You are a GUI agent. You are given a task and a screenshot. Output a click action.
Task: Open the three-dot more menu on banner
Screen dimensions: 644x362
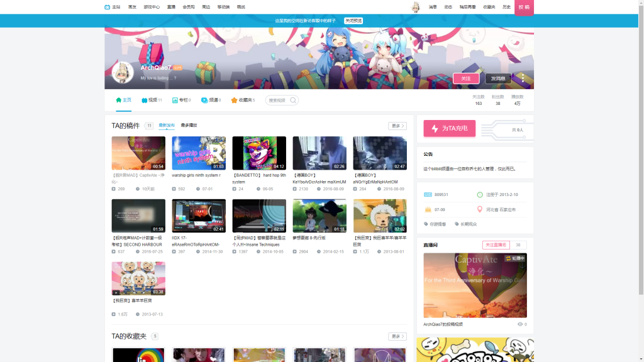tap(522, 79)
